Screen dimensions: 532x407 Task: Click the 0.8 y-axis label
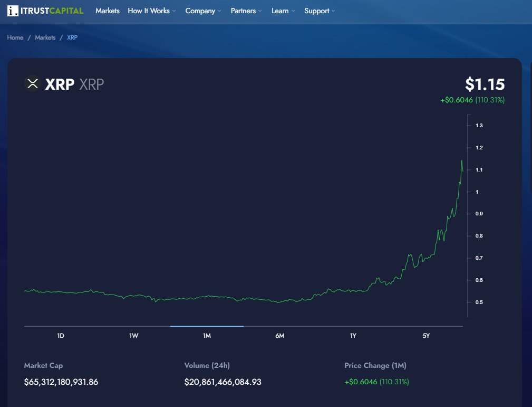pyautogui.click(x=479, y=236)
